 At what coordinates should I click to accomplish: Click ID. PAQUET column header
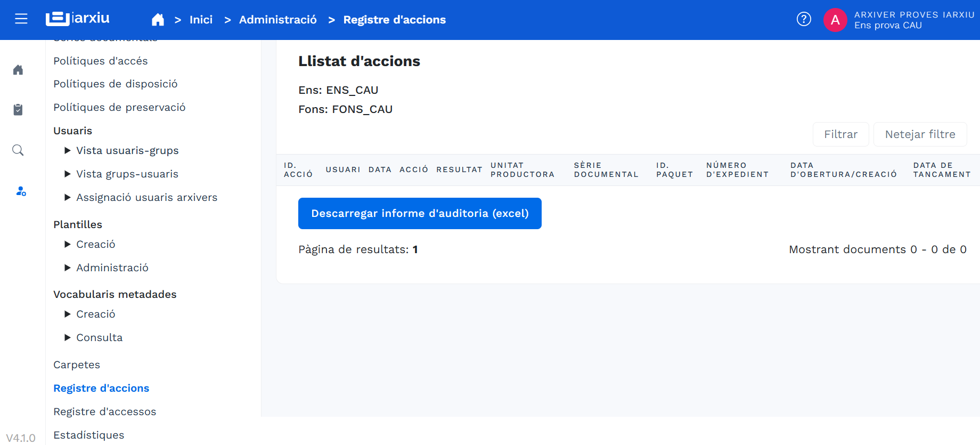pos(674,169)
